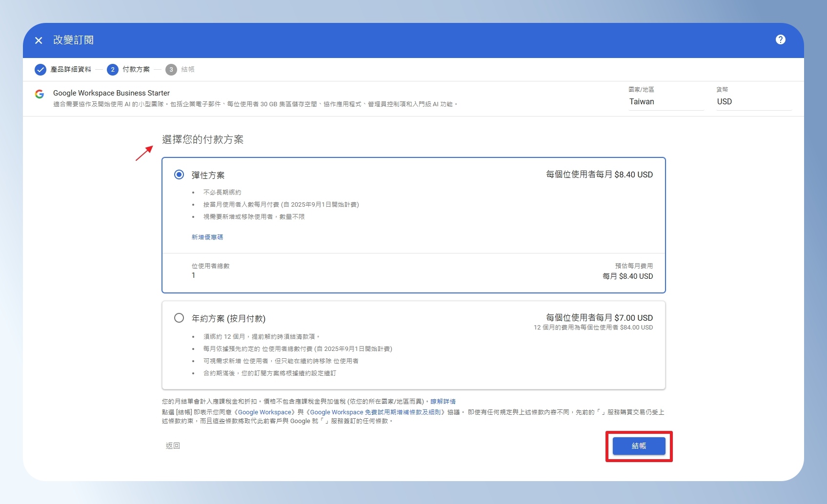The image size is (827, 504).
Task: Click the 位使用者總數 value 1
Action: 193,275
